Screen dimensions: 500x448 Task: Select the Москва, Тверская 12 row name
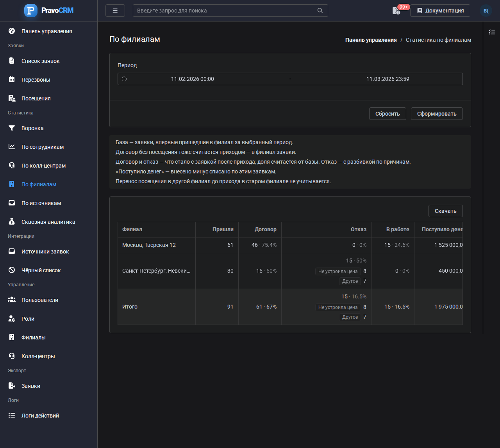pos(149,245)
